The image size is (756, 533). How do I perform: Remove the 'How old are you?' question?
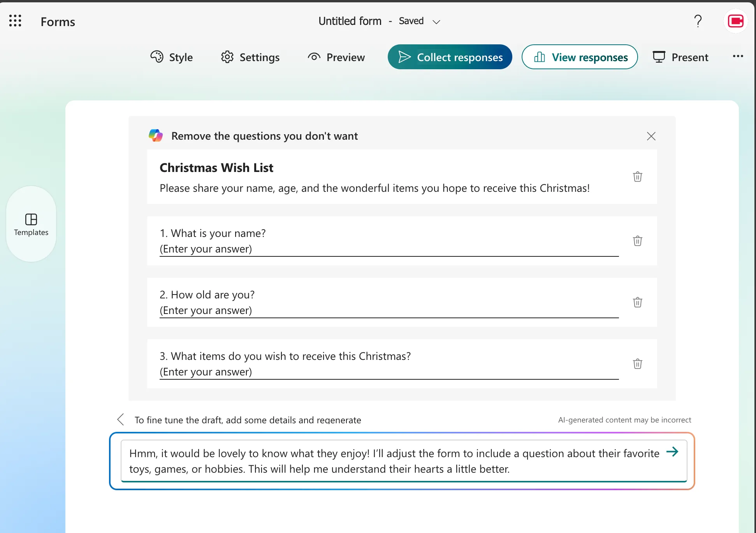[637, 302]
